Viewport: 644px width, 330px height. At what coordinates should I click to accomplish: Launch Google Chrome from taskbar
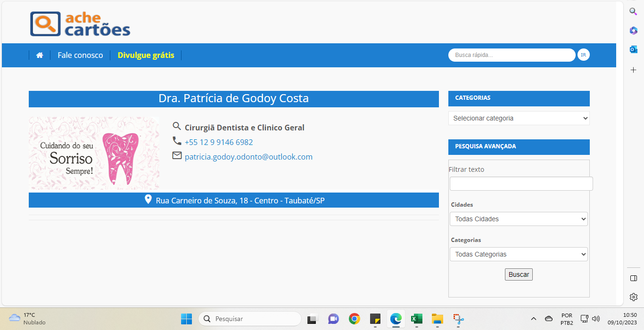click(x=355, y=319)
